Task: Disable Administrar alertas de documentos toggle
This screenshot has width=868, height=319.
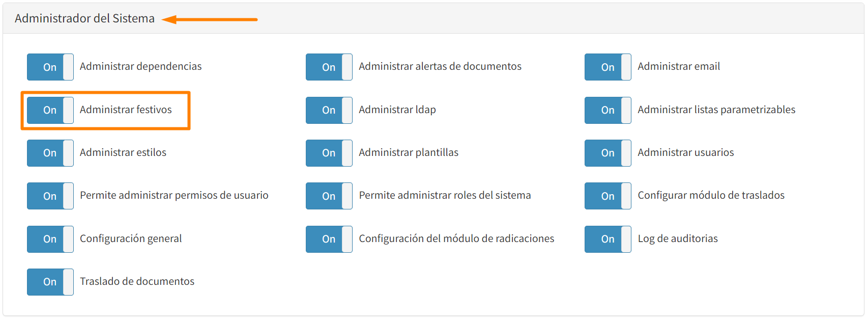Action: click(x=329, y=67)
